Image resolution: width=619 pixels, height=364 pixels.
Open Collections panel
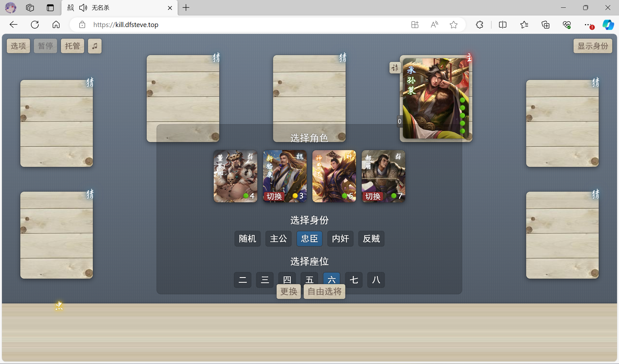tap(545, 25)
